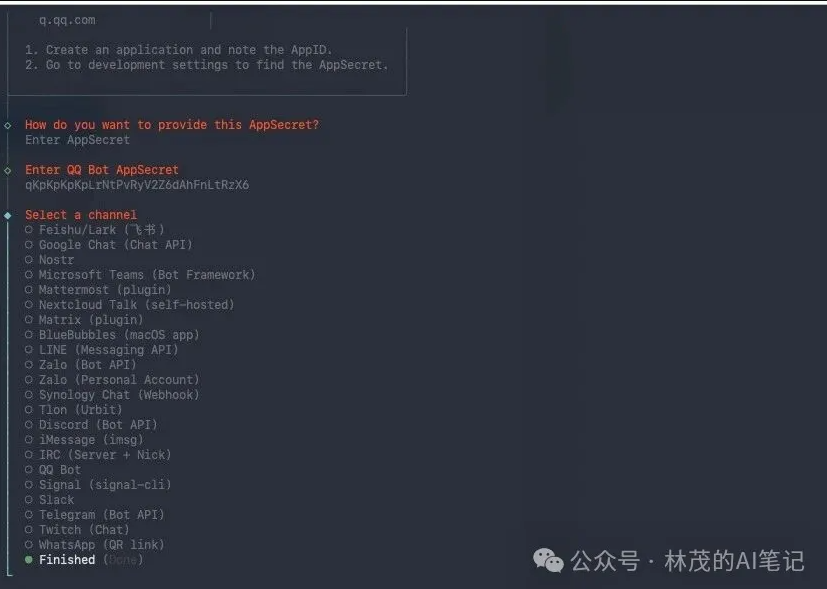This screenshot has height=589, width=827.
Task: Choose Zalo (Bot API) option
Action: (x=87, y=365)
